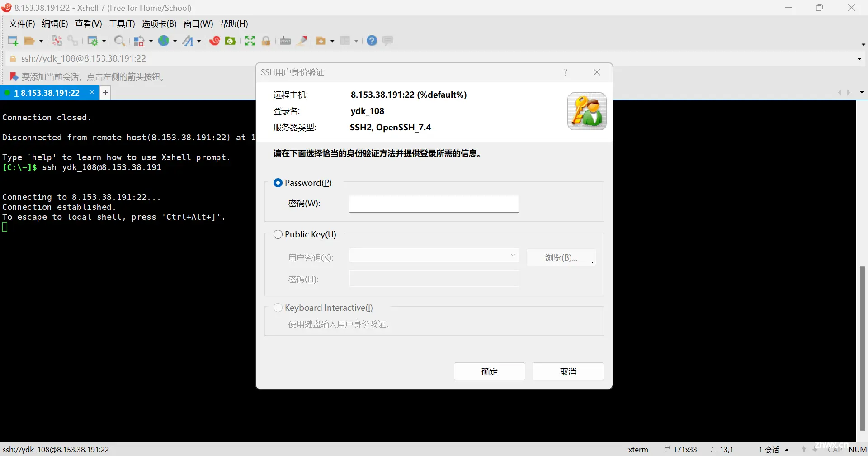Click the address bar lock icon

coord(13,59)
